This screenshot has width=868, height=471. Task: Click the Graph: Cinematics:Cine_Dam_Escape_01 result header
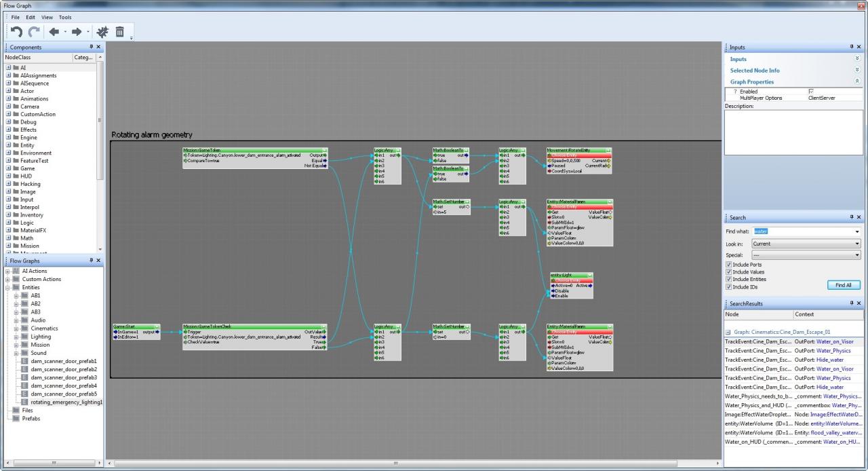[x=783, y=332]
